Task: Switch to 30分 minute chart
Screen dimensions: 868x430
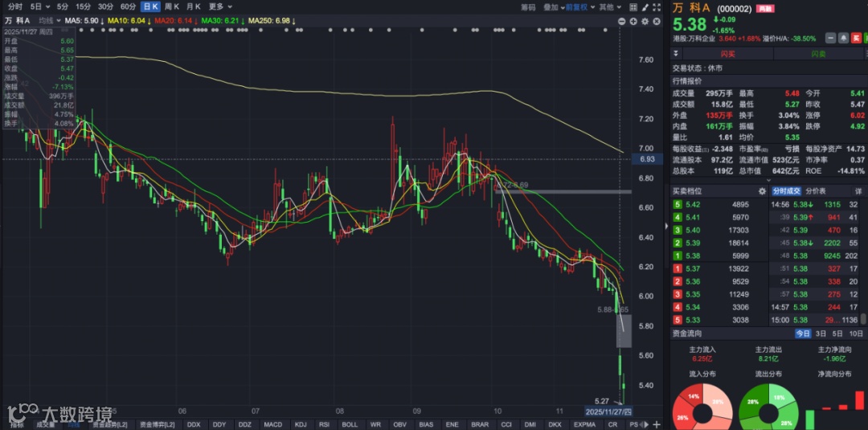Action: (x=105, y=6)
